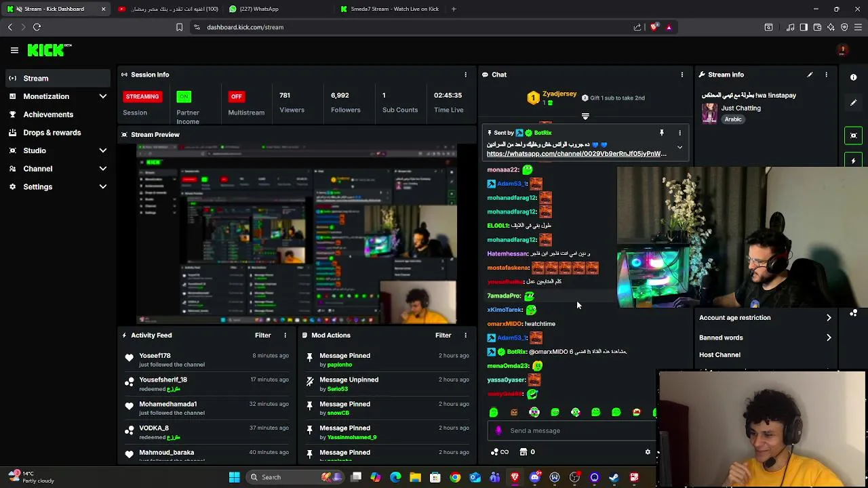Image resolution: width=868 pixels, height=488 pixels.
Task: Open the profile avatar menu
Action: pyautogui.click(x=843, y=50)
